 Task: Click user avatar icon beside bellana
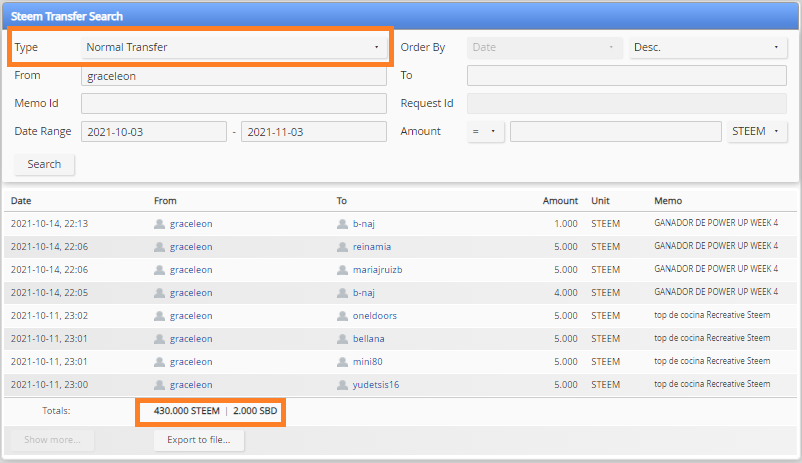[x=342, y=339]
